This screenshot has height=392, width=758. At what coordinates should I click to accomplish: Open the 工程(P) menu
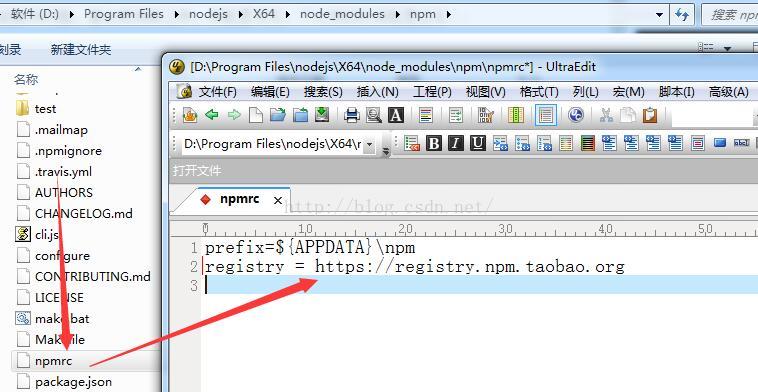point(432,91)
